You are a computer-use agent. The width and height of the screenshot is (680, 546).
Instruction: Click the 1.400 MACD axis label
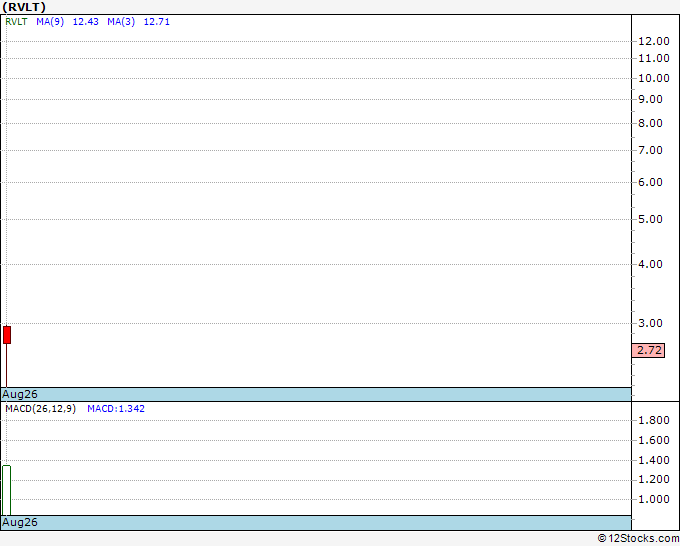(x=654, y=460)
